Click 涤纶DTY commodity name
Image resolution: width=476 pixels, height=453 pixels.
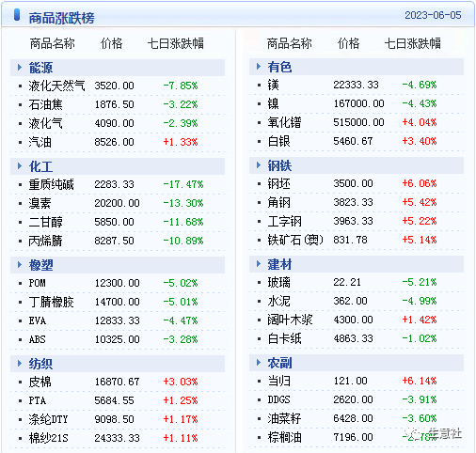tap(48, 419)
